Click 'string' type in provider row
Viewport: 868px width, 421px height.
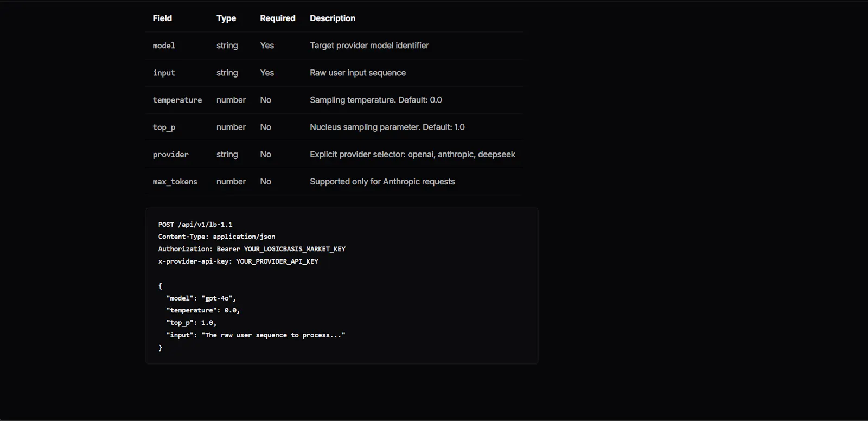pos(227,154)
